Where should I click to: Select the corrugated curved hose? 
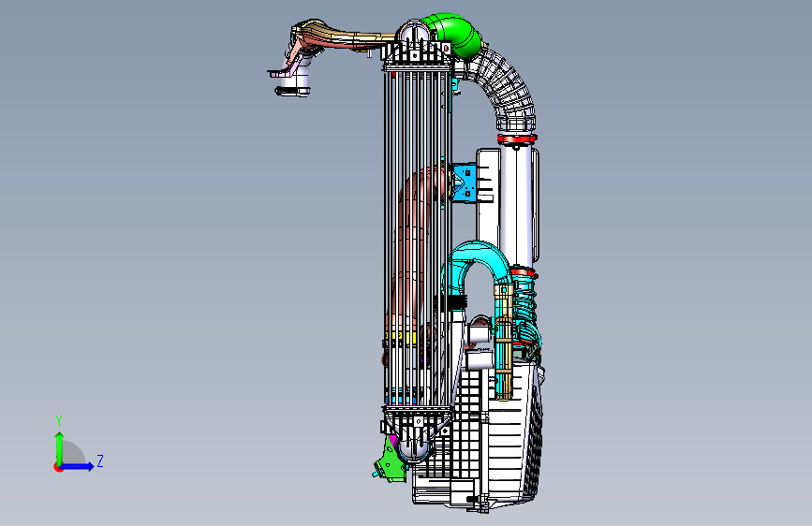click(502, 91)
